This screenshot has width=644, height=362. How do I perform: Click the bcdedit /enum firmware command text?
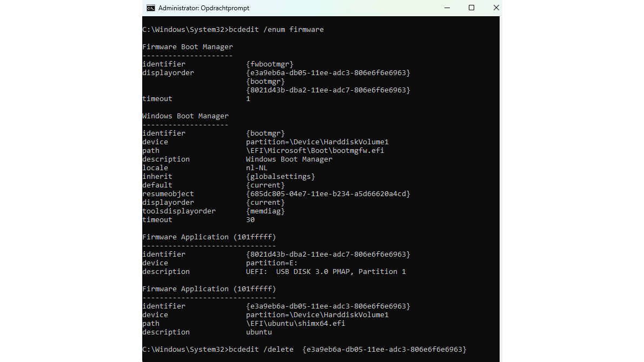(x=275, y=29)
